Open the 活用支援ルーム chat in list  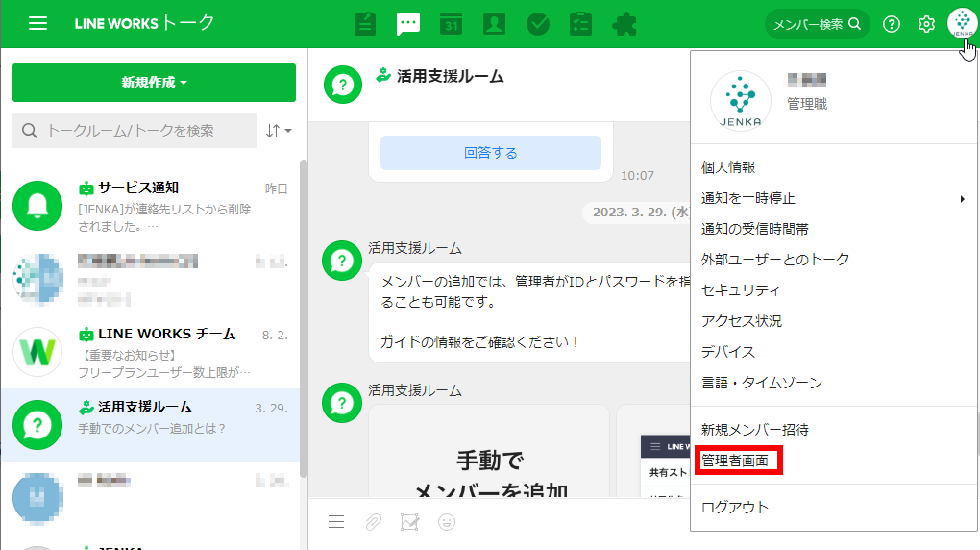tap(150, 425)
